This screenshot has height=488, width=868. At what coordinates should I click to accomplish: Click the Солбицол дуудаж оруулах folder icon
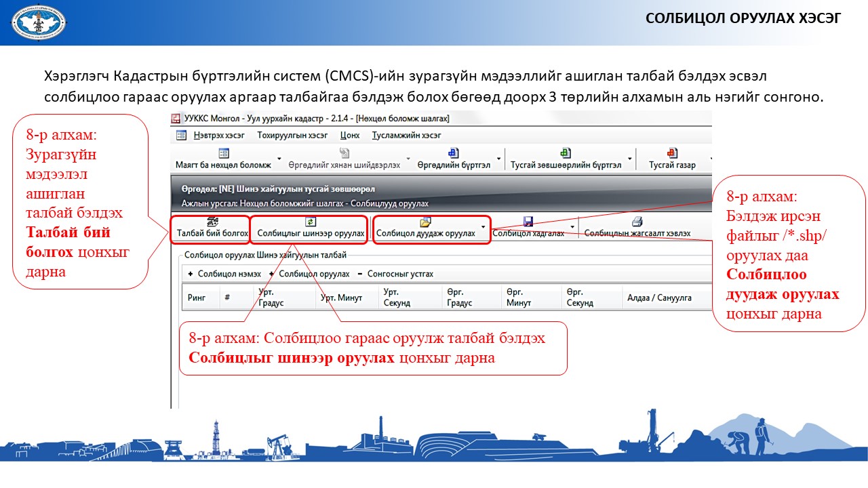tap(425, 222)
